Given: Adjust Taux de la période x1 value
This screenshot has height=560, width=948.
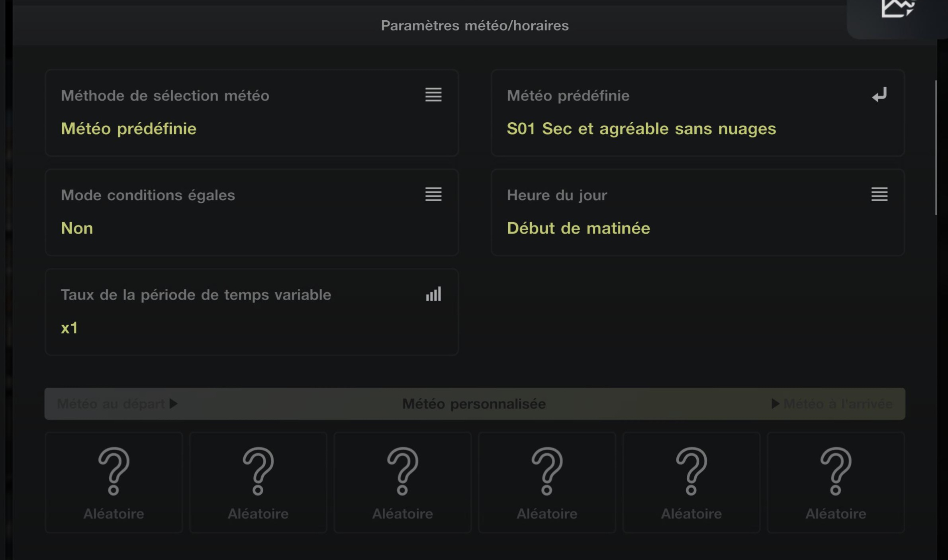Looking at the screenshot, I should [x=251, y=312].
